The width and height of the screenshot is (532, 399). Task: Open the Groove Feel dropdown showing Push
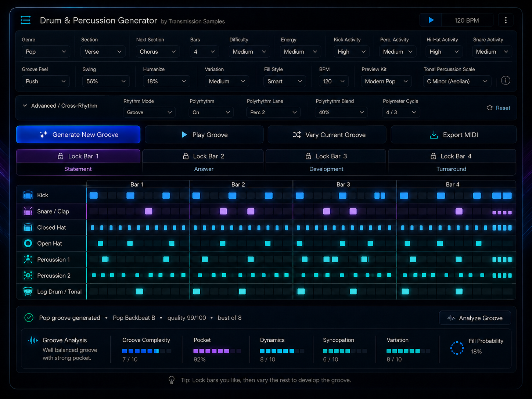tap(46, 81)
